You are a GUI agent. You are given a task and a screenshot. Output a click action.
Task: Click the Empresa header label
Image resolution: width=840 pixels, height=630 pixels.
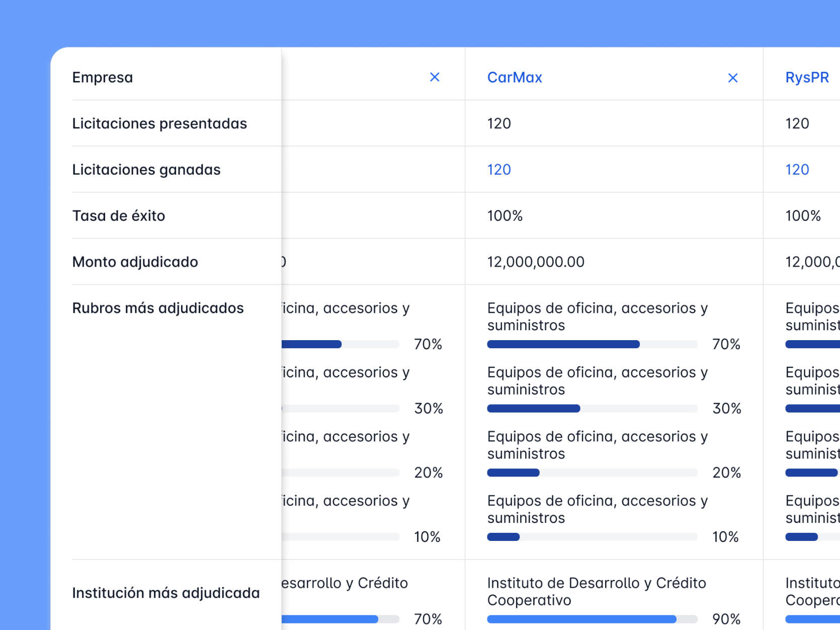click(103, 77)
